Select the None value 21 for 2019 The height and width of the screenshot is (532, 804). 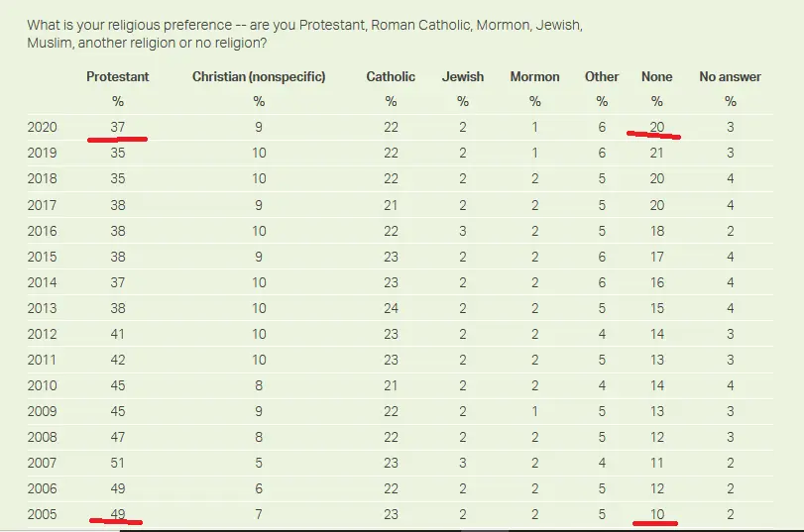click(656, 153)
